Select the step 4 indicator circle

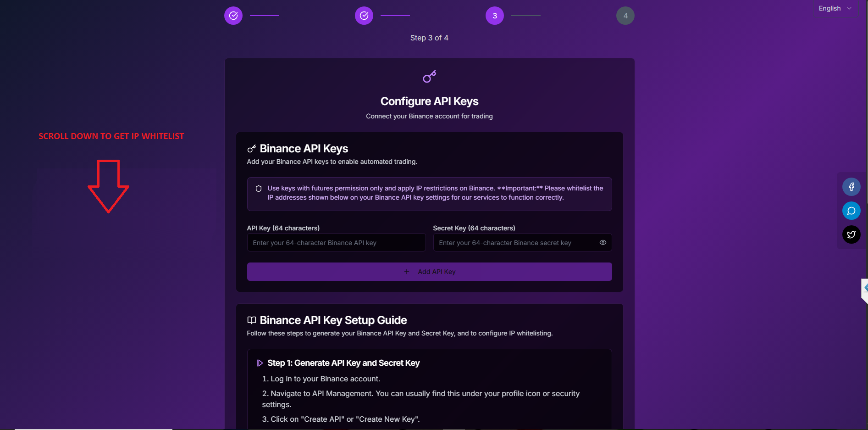tap(625, 16)
